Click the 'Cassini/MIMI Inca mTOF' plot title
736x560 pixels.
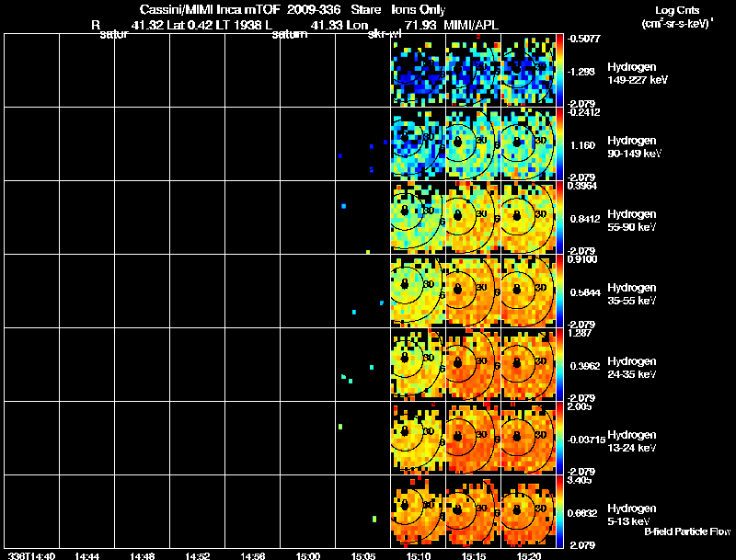(210, 10)
